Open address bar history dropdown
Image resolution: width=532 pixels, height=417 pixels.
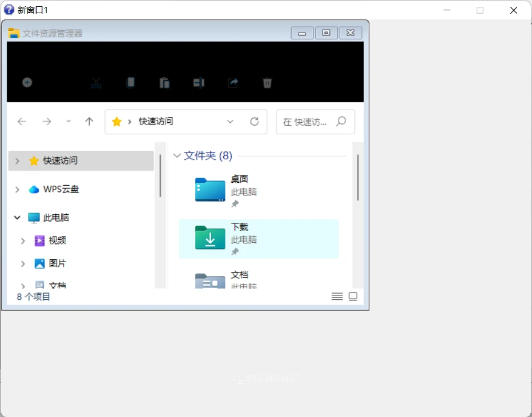pyautogui.click(x=230, y=122)
